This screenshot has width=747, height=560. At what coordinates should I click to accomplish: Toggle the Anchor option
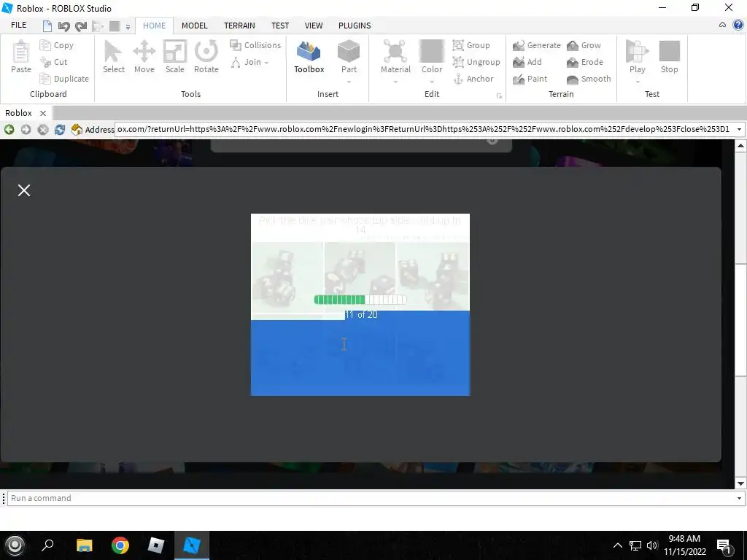(x=473, y=79)
